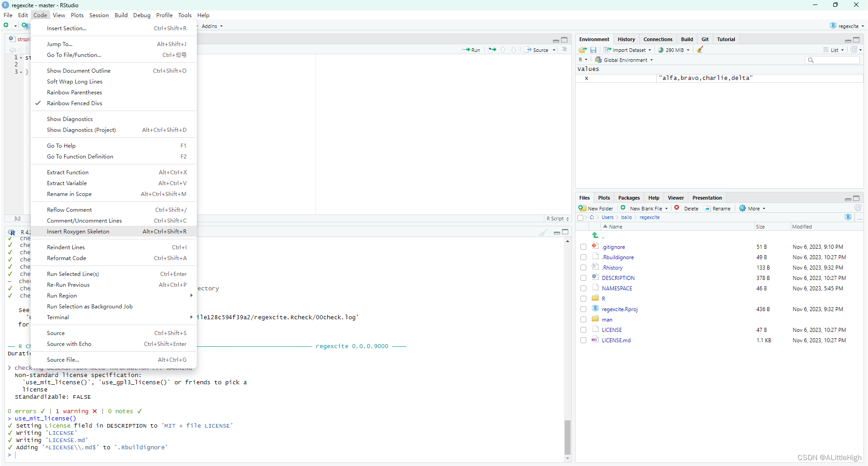Tick the checkbox for DESCRIPTION

(x=584, y=278)
